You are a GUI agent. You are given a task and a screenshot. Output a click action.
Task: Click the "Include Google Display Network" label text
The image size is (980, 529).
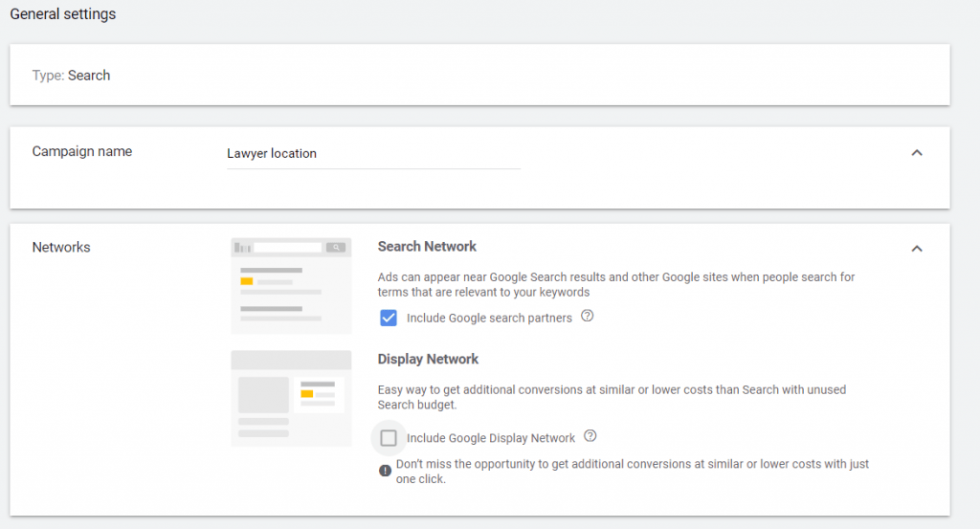tap(491, 438)
